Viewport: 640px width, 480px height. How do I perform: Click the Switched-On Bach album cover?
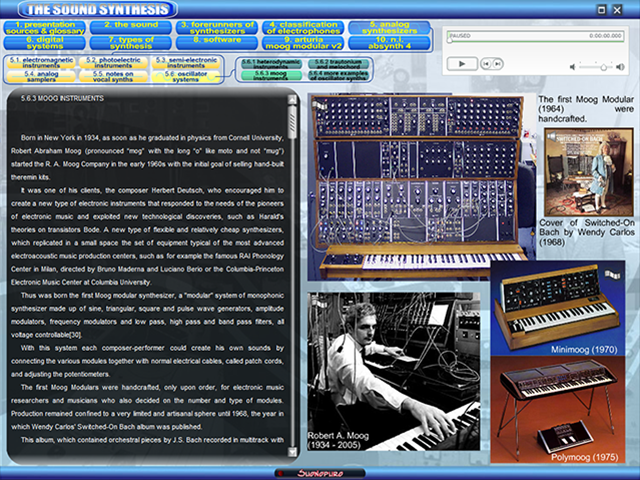pyautogui.click(x=589, y=172)
